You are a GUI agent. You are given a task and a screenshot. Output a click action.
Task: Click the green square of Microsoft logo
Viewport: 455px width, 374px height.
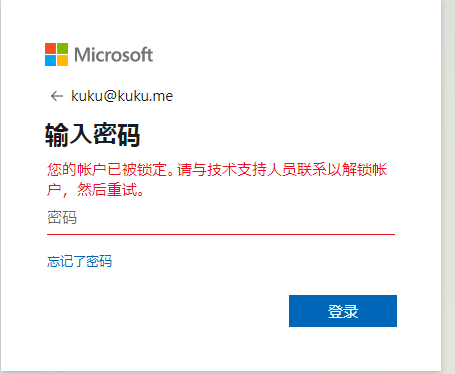click(62, 48)
